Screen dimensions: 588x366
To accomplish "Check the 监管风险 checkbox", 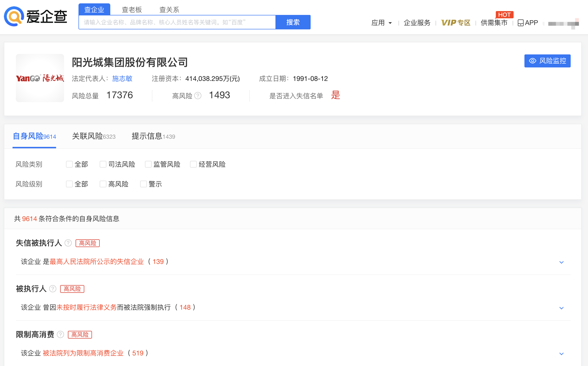I will [148, 164].
